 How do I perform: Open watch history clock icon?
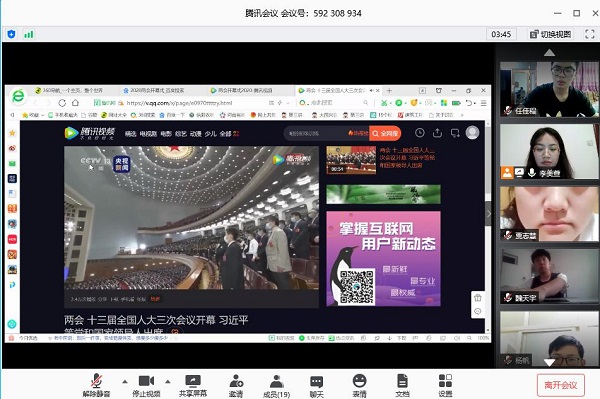click(x=419, y=133)
